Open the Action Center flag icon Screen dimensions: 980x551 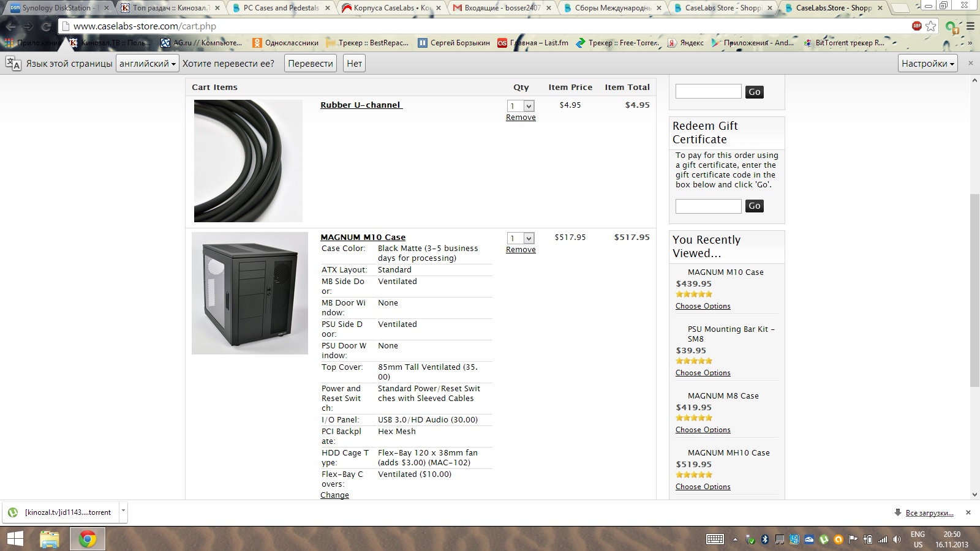click(x=853, y=539)
